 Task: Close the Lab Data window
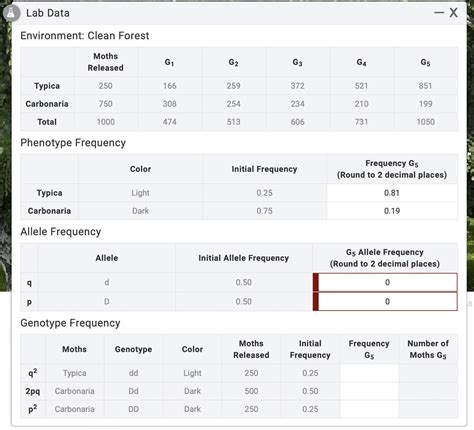(x=453, y=13)
